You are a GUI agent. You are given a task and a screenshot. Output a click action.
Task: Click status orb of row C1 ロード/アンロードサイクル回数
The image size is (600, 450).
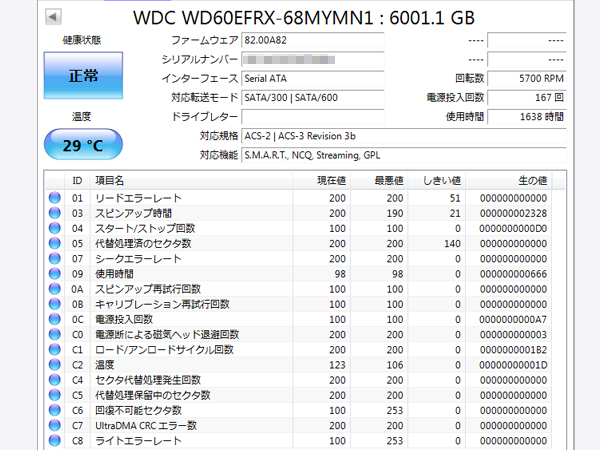55,349
